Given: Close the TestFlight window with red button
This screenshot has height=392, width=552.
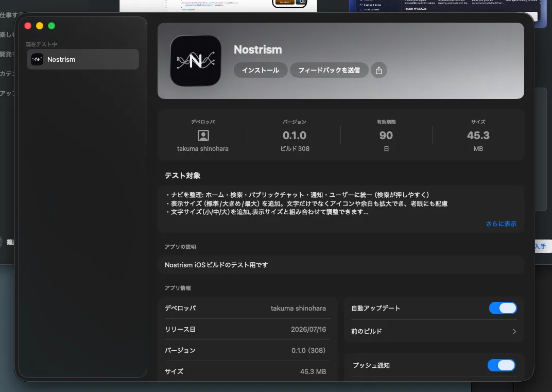Looking at the screenshot, I should point(28,26).
